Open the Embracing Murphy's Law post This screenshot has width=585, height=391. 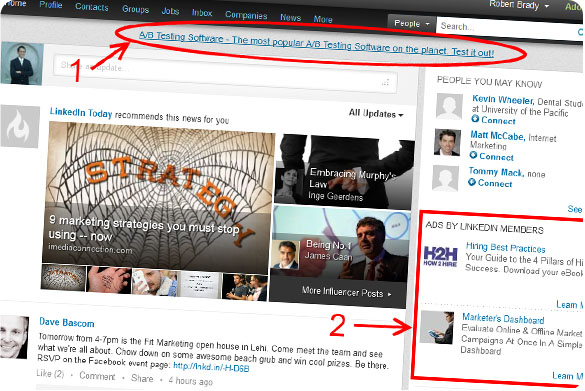click(353, 178)
